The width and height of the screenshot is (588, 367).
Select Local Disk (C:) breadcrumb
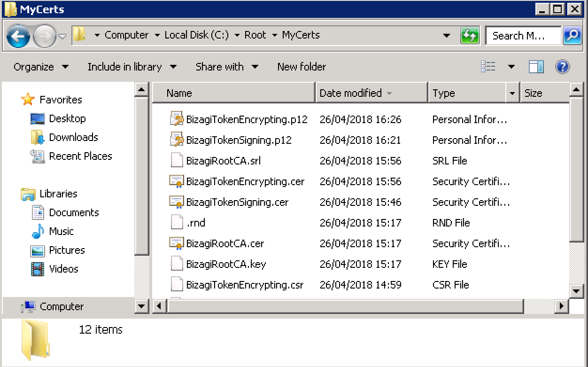point(196,35)
